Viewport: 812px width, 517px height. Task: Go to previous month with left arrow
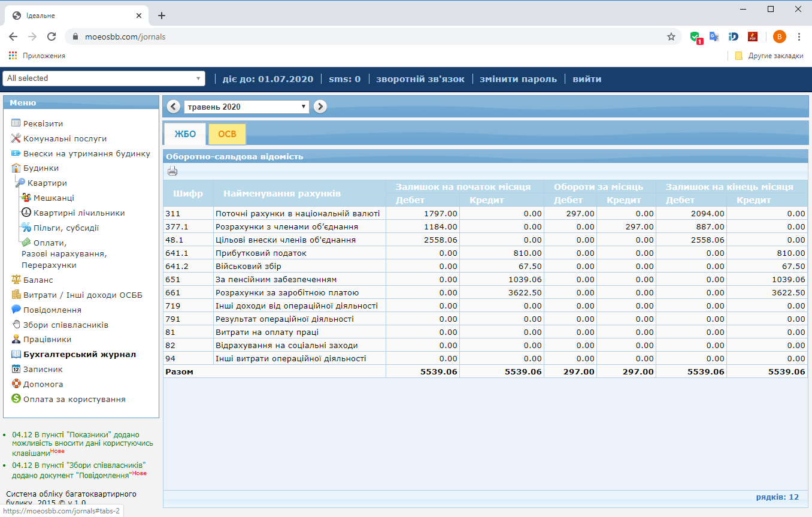tap(174, 107)
